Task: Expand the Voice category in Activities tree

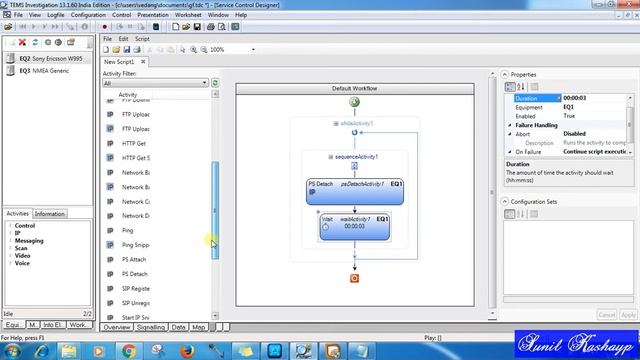Action: click(10, 263)
